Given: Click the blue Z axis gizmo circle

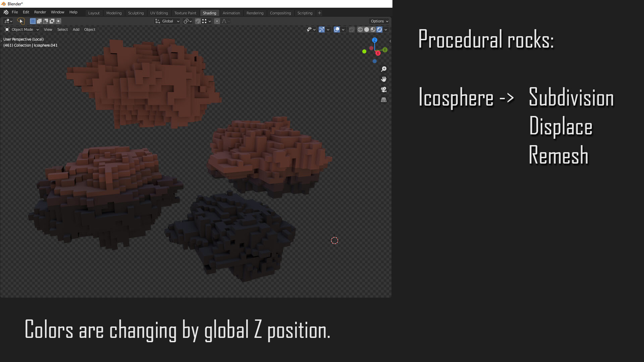Looking at the screenshot, I should pyautogui.click(x=375, y=40).
